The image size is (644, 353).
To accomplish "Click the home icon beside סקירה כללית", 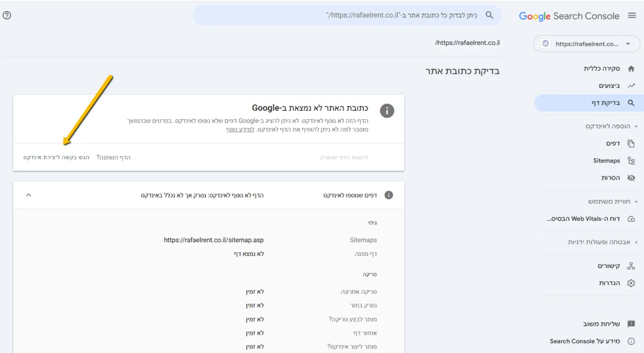I will coord(631,69).
